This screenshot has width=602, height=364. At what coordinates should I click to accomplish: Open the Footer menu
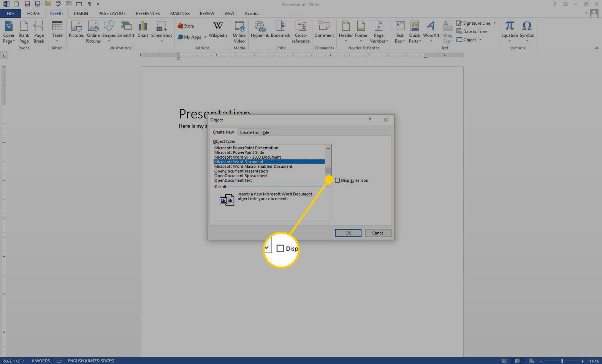[x=361, y=32]
